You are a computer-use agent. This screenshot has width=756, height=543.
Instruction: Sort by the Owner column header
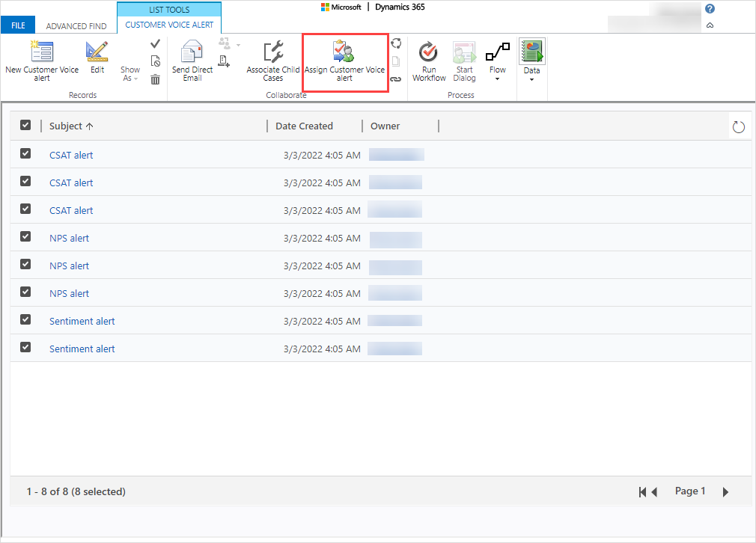pyautogui.click(x=385, y=126)
